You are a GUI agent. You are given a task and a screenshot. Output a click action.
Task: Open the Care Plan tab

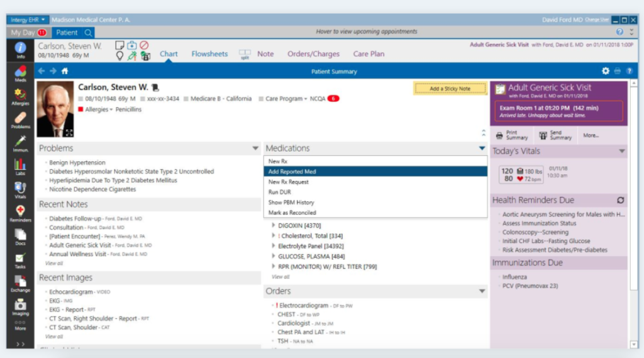(369, 54)
